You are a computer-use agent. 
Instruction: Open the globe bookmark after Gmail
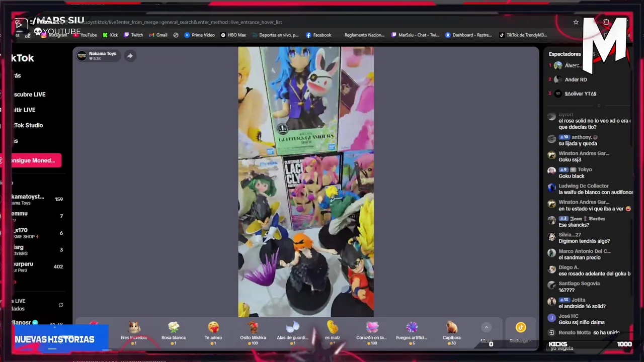[x=176, y=35]
